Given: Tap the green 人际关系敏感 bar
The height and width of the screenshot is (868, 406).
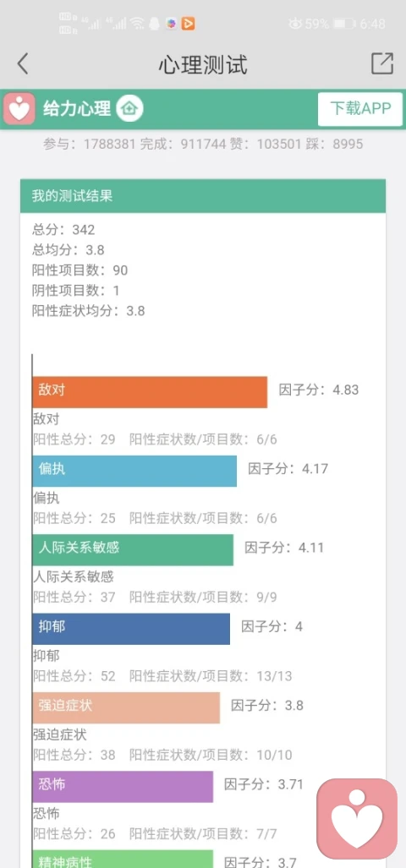Looking at the screenshot, I should click(x=133, y=549).
